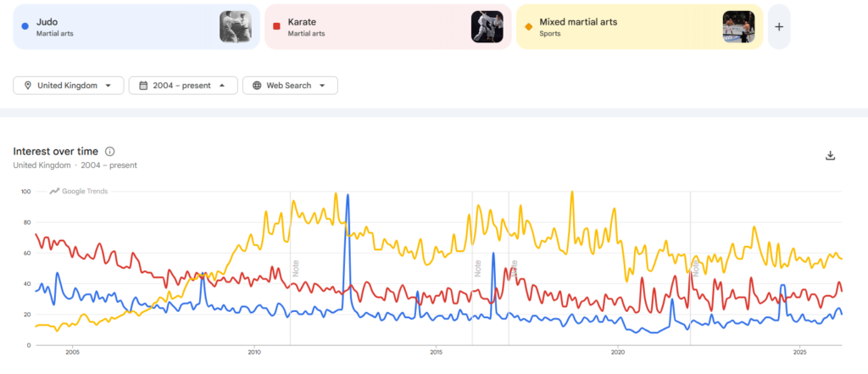
Task: Click the Karate thumbnail image
Action: pos(487,26)
